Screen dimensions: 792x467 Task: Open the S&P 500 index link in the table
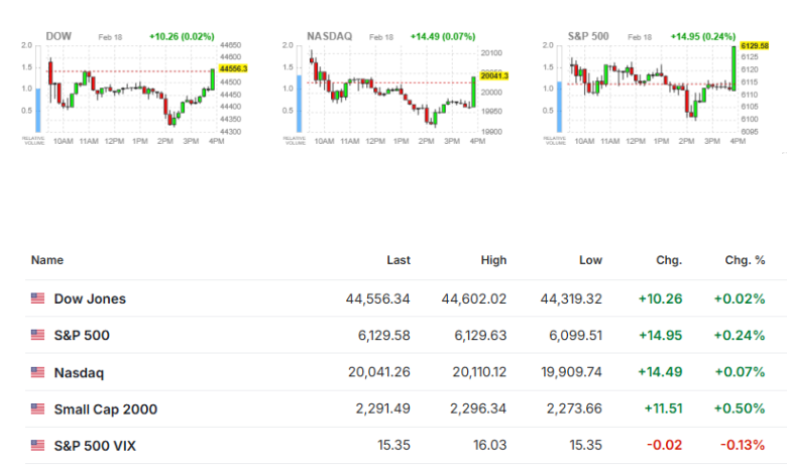(x=82, y=335)
